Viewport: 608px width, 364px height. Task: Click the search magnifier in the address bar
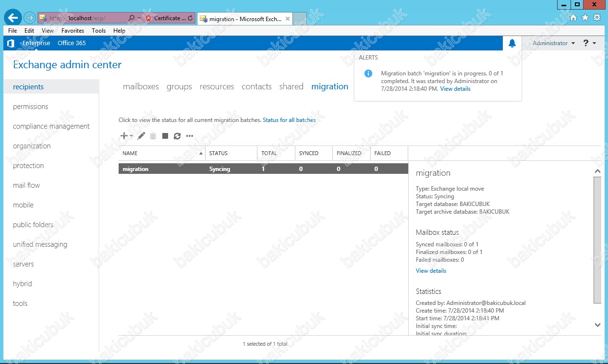[131, 18]
